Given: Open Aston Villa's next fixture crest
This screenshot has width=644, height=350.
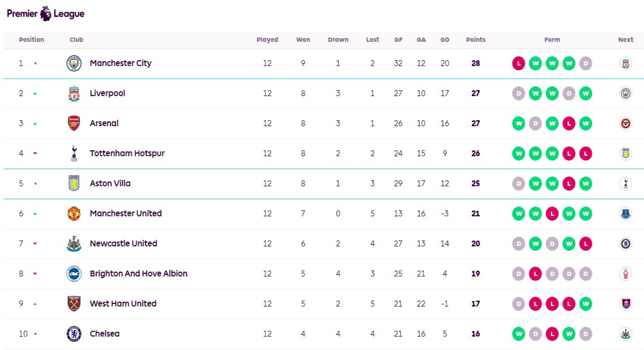Looking at the screenshot, I should click(625, 184).
